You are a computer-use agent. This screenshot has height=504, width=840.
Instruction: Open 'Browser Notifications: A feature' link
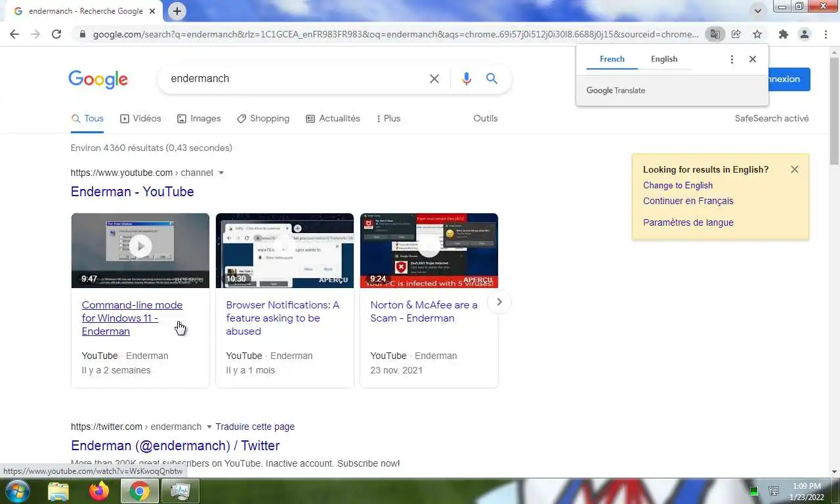283,318
